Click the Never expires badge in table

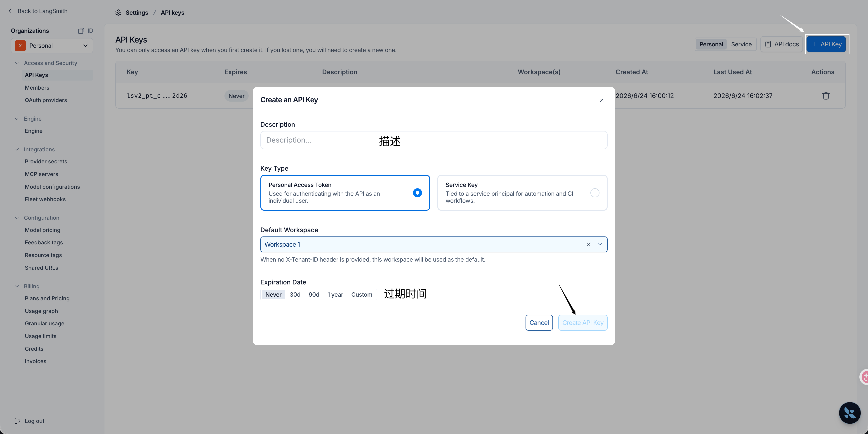236,96
